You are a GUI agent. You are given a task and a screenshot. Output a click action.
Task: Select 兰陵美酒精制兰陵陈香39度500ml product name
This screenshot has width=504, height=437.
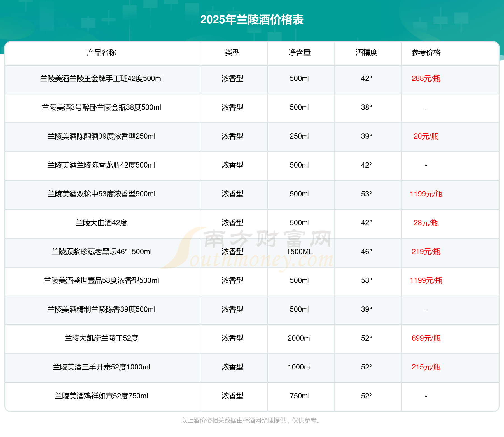pyautogui.click(x=101, y=309)
